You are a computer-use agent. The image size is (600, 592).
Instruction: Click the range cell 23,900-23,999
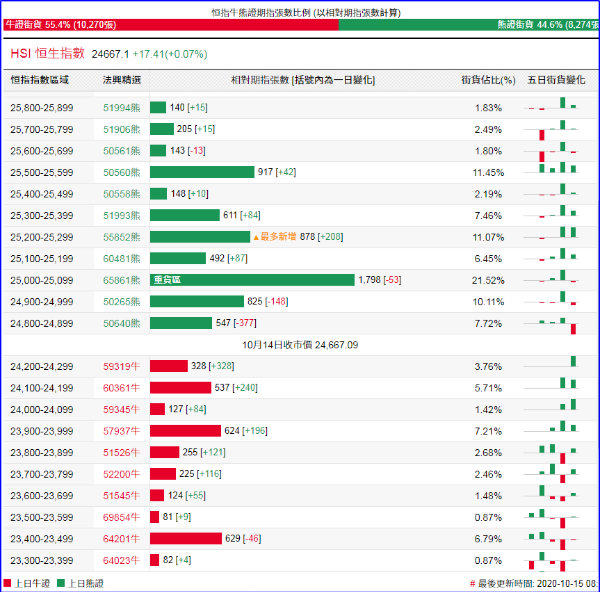pyautogui.click(x=42, y=431)
